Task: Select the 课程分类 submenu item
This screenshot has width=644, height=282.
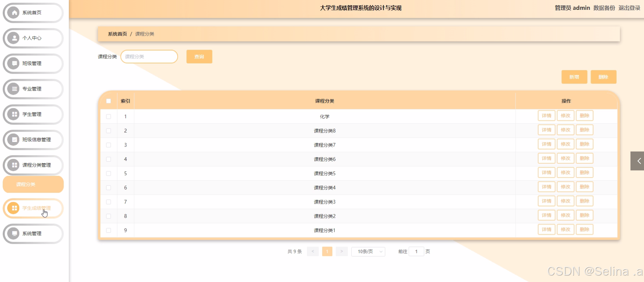Action: [33, 184]
